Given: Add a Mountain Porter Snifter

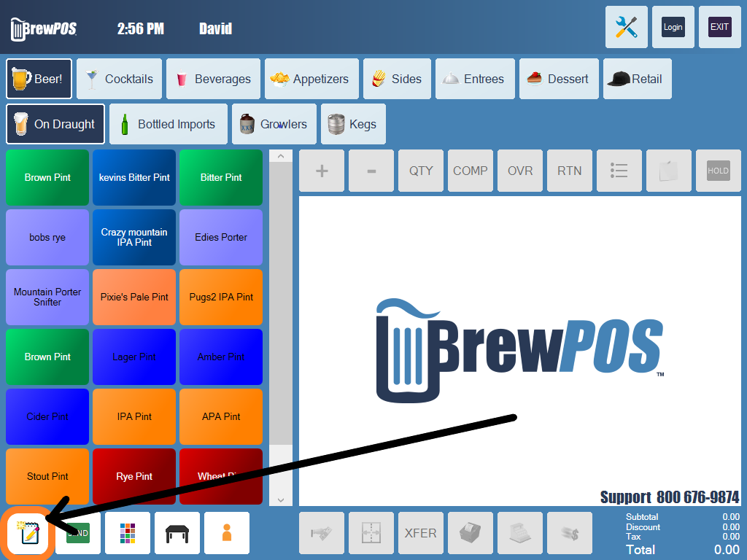Looking at the screenshot, I should [x=47, y=297].
